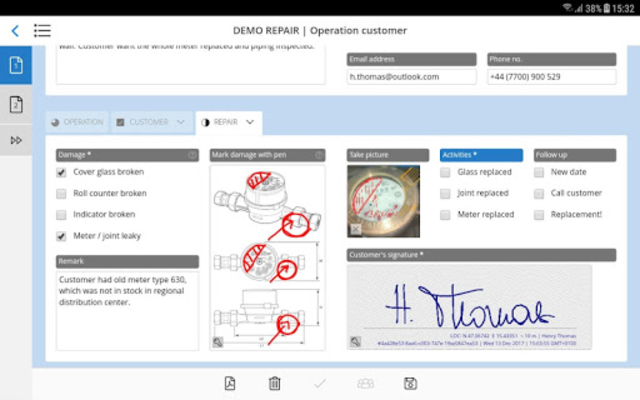
Task: Check battery status icon
Action: (x=607, y=8)
